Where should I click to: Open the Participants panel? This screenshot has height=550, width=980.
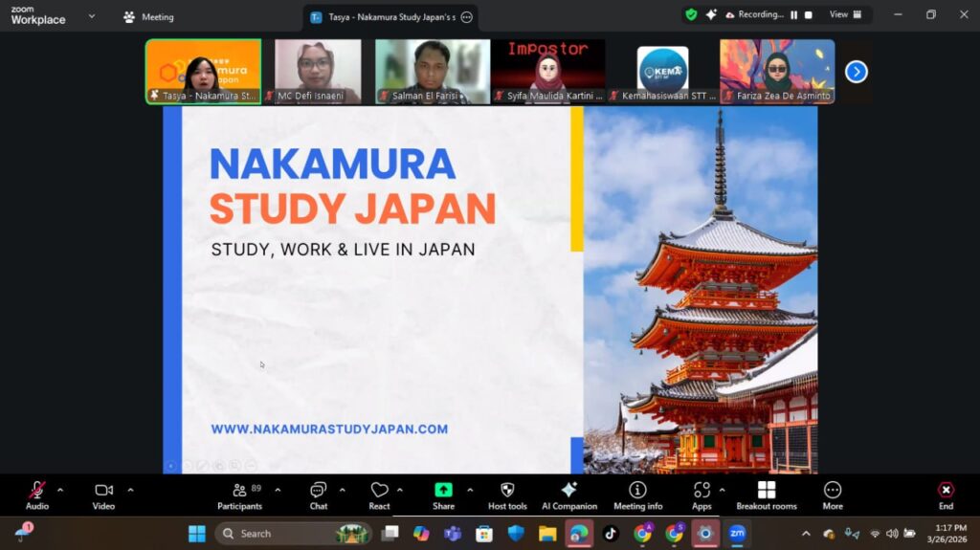(240, 495)
